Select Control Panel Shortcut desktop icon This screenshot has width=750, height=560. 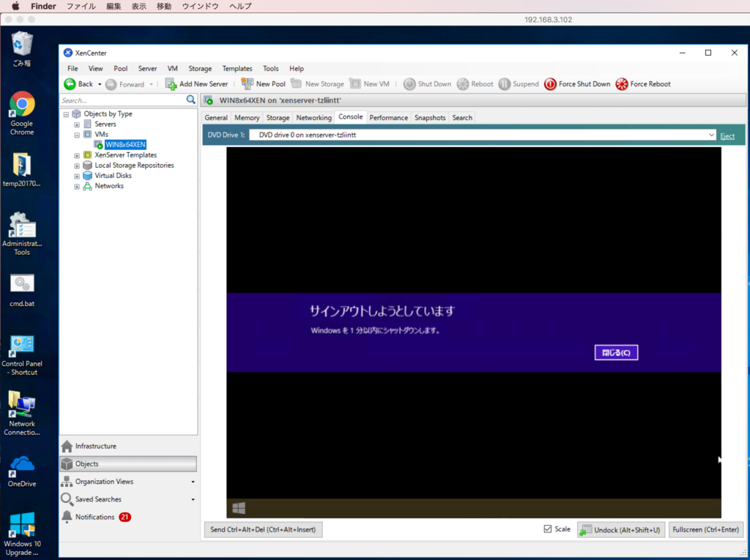coord(22,355)
